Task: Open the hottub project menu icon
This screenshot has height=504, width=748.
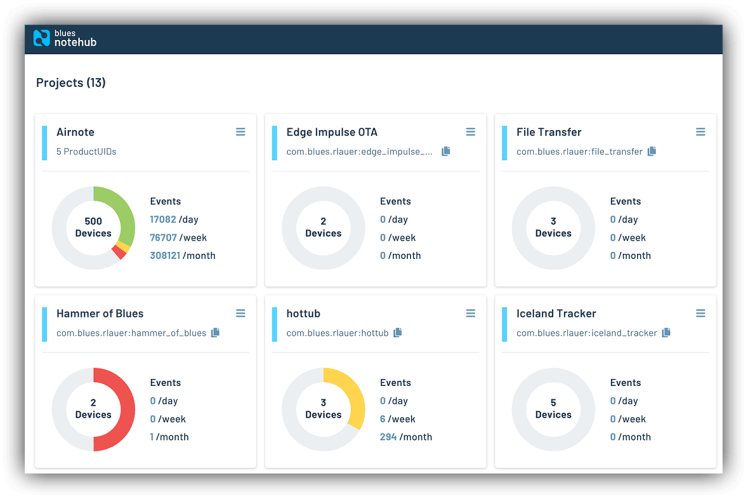Action: (x=470, y=313)
